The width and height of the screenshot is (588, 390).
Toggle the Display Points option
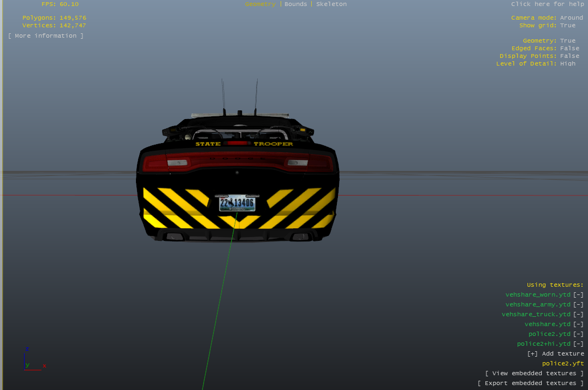coord(569,56)
